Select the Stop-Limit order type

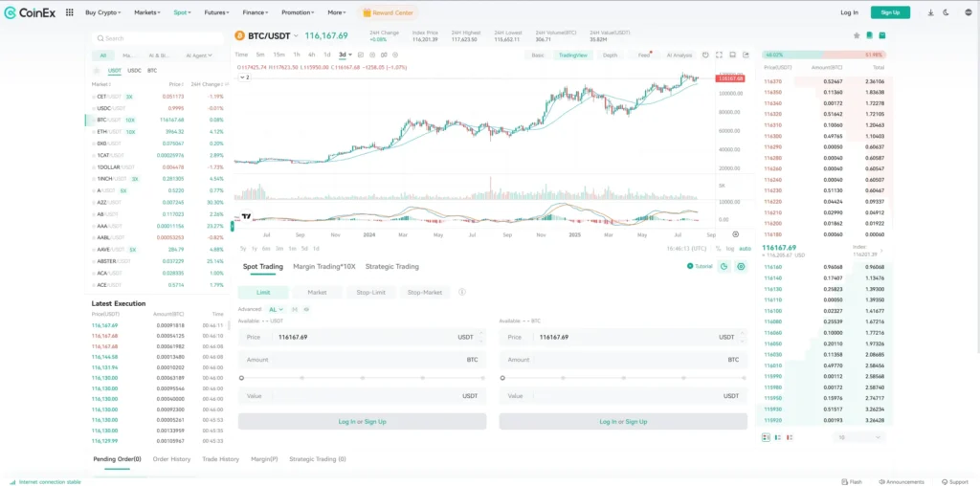click(x=370, y=292)
